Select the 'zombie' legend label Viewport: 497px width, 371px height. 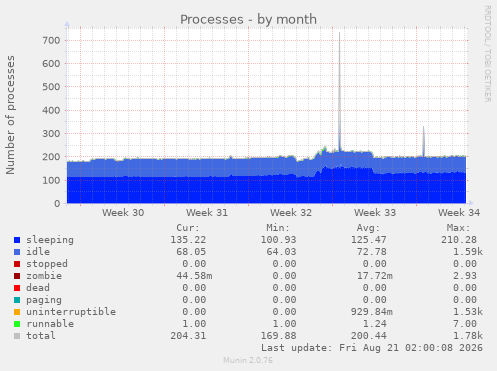[44, 276]
